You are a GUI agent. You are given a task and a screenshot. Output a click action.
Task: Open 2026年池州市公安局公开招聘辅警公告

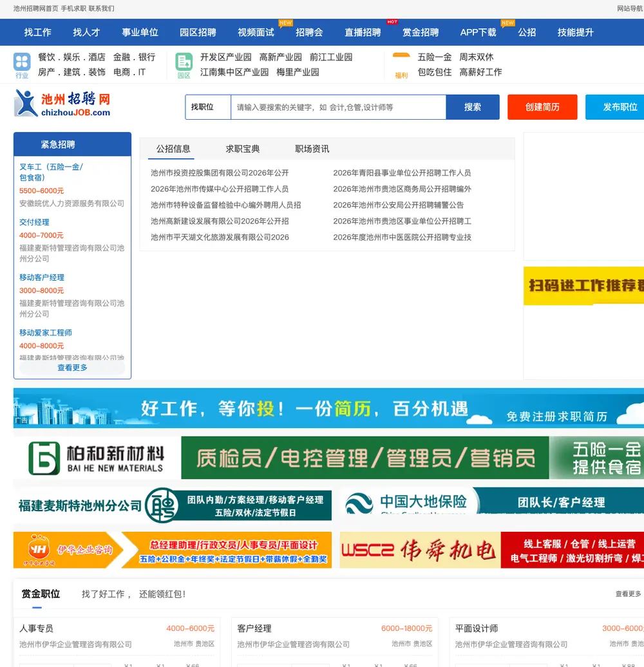pos(398,205)
